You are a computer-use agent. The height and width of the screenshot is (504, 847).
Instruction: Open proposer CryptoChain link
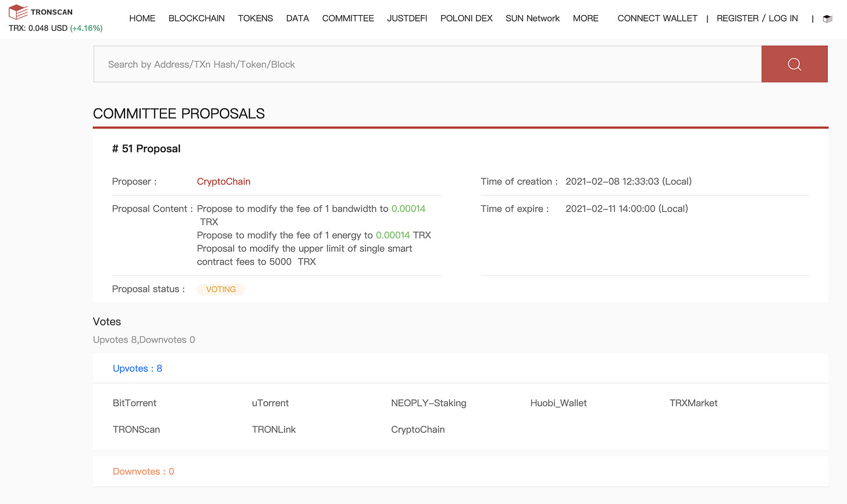(223, 181)
